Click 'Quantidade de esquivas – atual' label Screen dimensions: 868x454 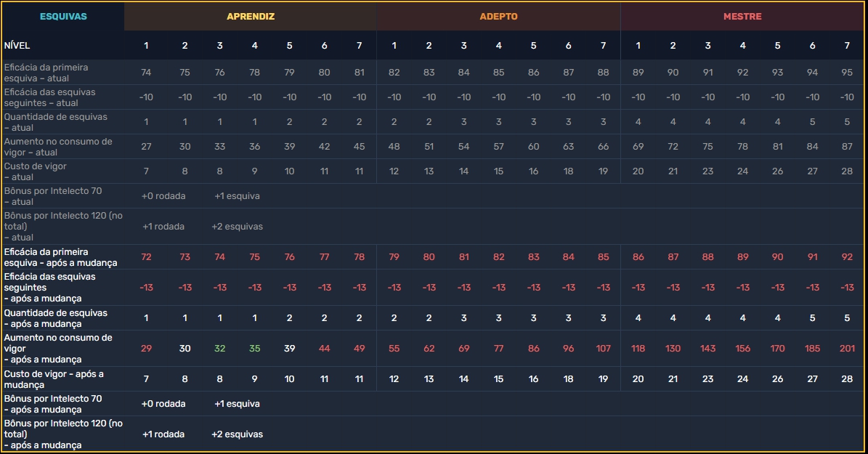coord(55,122)
